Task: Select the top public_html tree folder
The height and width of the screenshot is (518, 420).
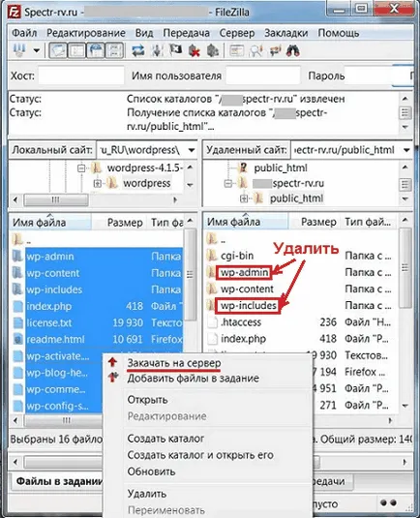Action: point(281,168)
